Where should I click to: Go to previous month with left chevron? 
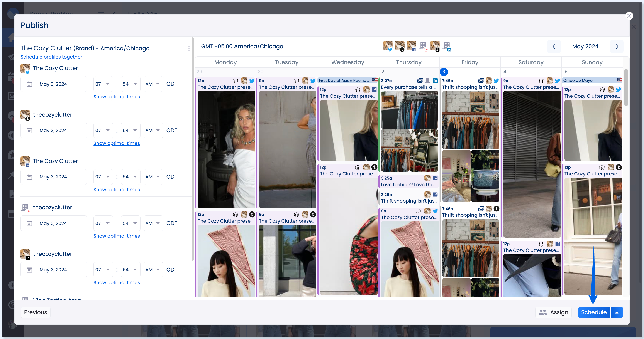tap(554, 46)
